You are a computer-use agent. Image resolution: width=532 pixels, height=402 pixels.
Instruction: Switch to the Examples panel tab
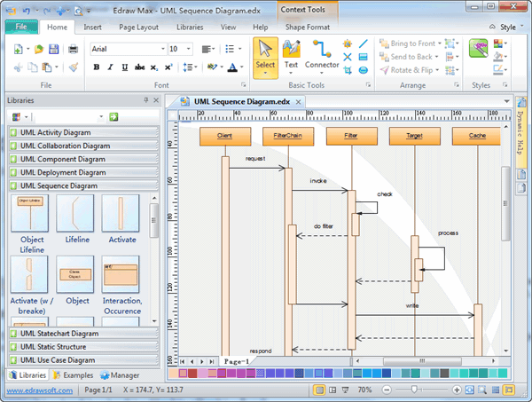[x=73, y=375]
